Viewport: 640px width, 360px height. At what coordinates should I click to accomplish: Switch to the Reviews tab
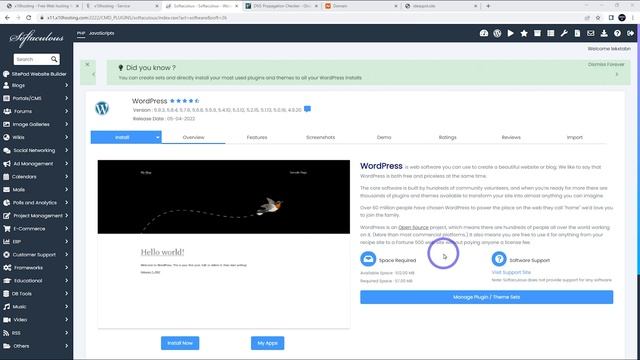point(511,138)
